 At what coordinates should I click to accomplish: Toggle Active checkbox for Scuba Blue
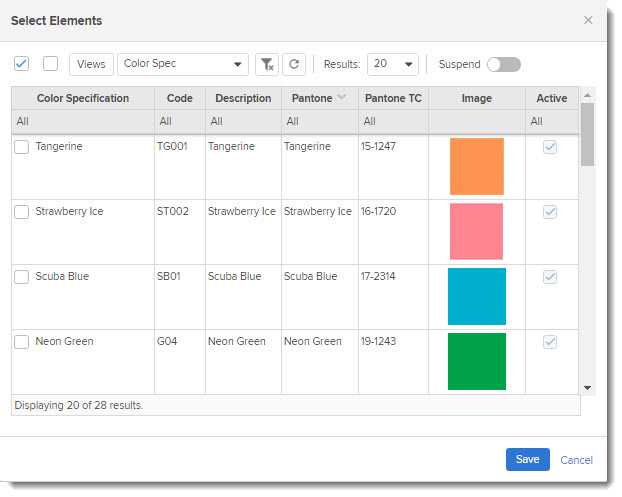[x=550, y=277]
